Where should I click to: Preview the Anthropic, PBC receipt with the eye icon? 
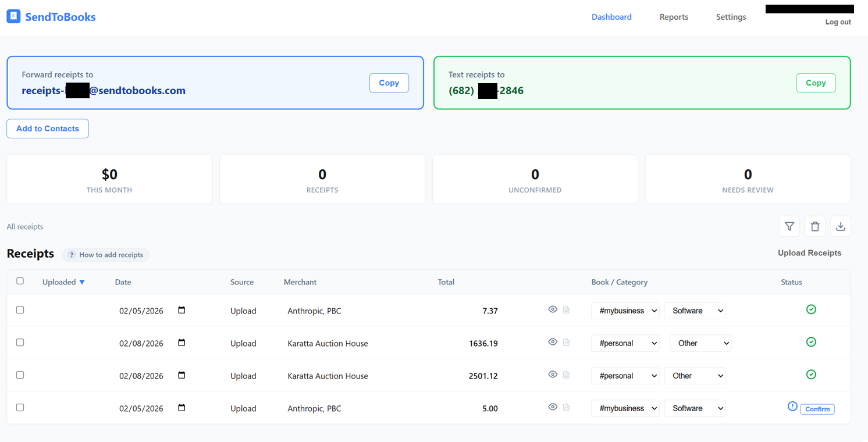pos(553,309)
